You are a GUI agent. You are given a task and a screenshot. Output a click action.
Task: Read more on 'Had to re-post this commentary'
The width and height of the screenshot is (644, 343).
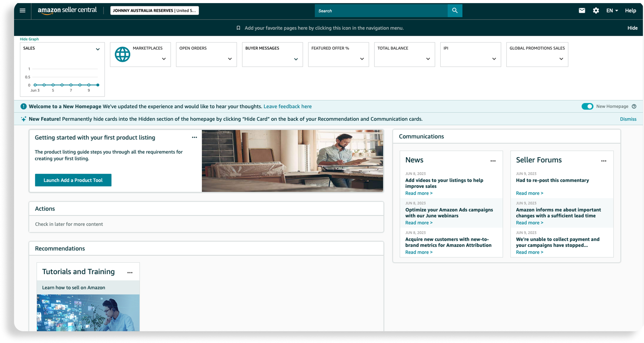pyautogui.click(x=529, y=193)
